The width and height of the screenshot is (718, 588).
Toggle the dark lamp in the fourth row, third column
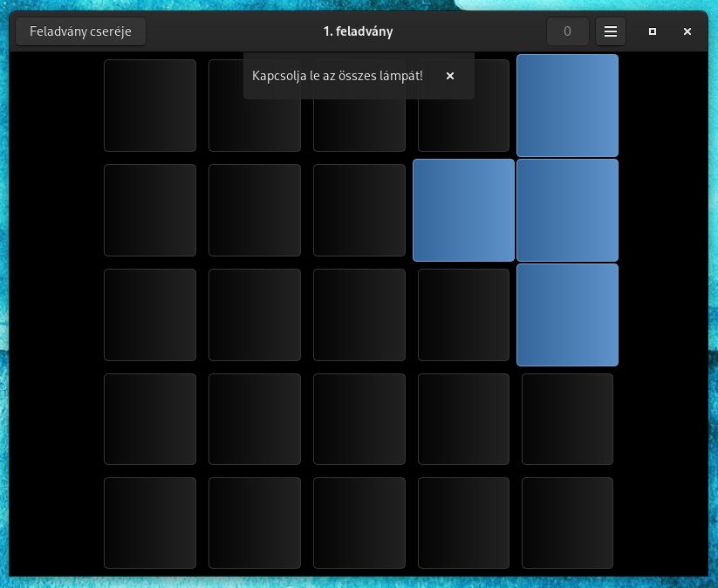359,419
